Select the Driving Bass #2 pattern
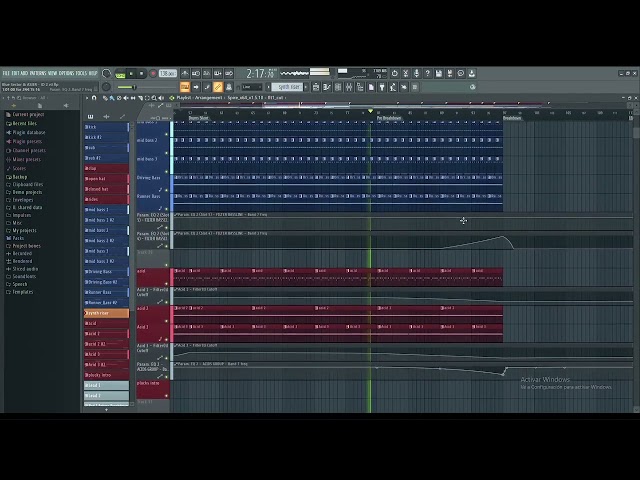 [107, 282]
